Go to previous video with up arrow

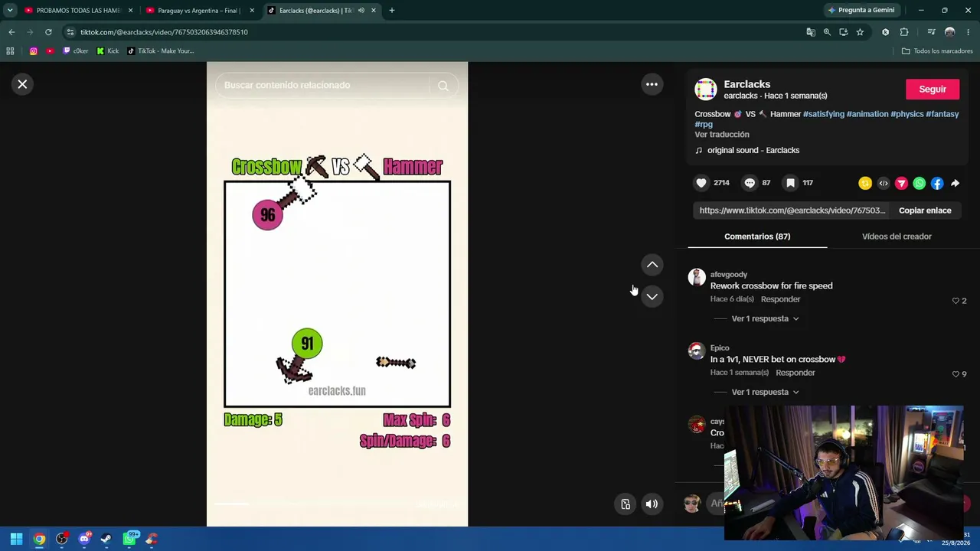(652, 265)
